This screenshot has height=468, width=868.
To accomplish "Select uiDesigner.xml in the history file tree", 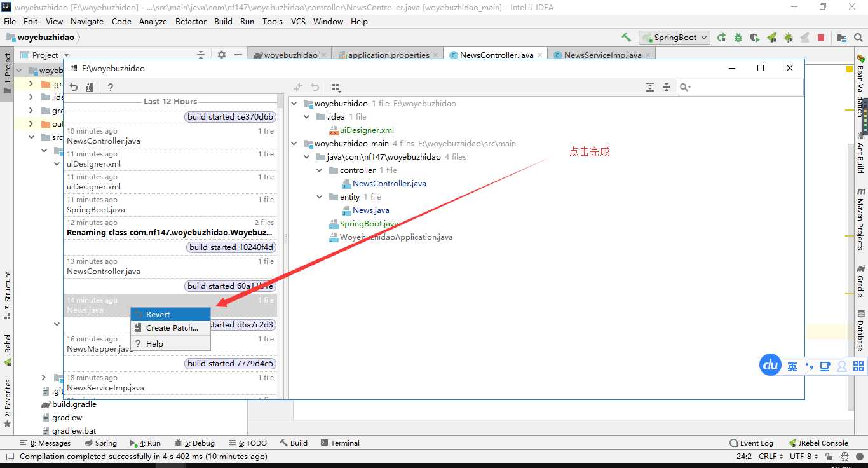I will pyautogui.click(x=367, y=130).
